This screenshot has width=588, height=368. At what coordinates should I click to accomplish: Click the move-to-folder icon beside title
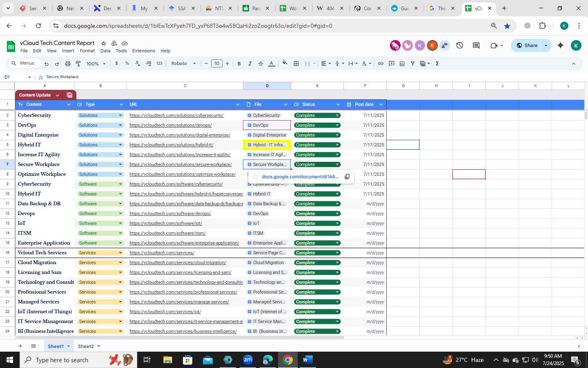114,43
